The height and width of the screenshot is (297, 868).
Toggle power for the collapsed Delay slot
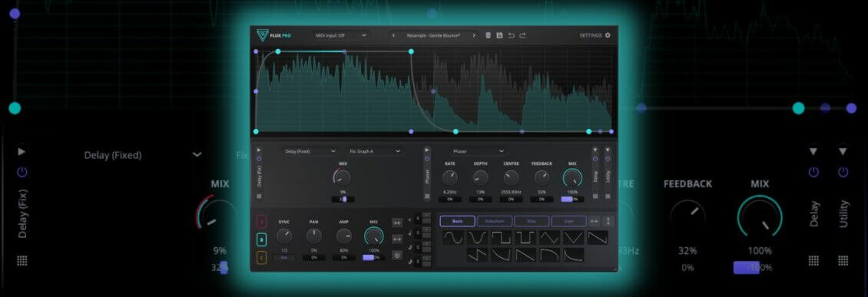pos(595,159)
